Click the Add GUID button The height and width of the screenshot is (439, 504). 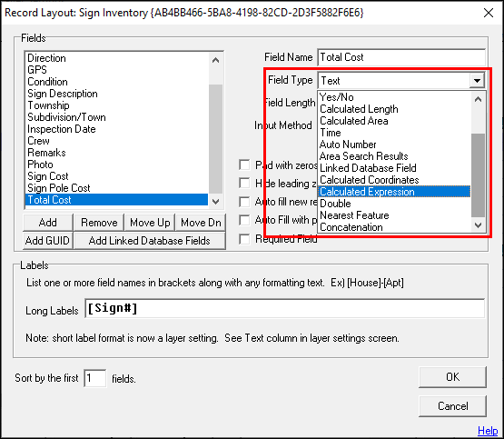[48, 241]
